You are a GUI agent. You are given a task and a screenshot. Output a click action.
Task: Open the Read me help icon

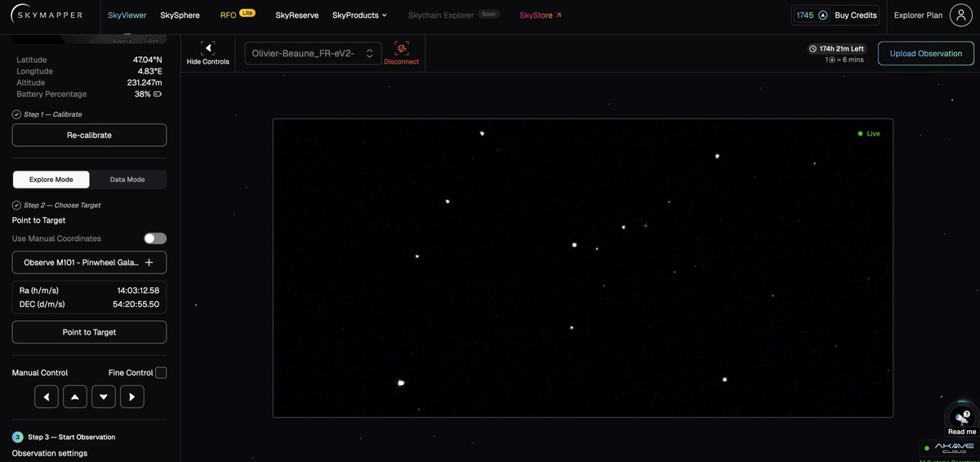pyautogui.click(x=961, y=418)
